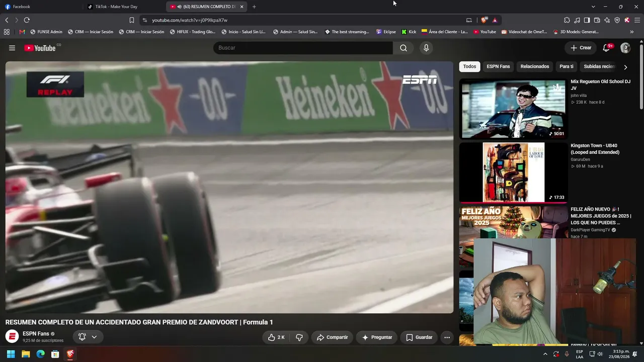Open Microsoft Store from the taskbar

tap(55, 354)
